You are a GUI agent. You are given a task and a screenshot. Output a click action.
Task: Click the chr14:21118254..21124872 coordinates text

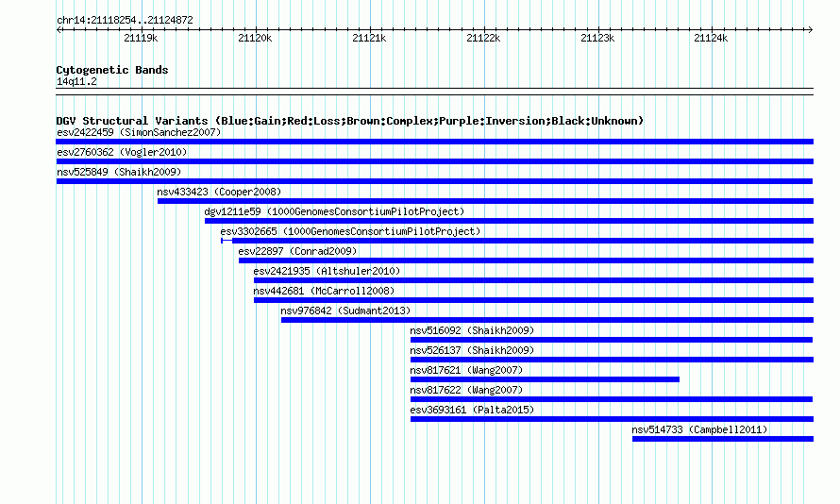pyautogui.click(x=125, y=20)
